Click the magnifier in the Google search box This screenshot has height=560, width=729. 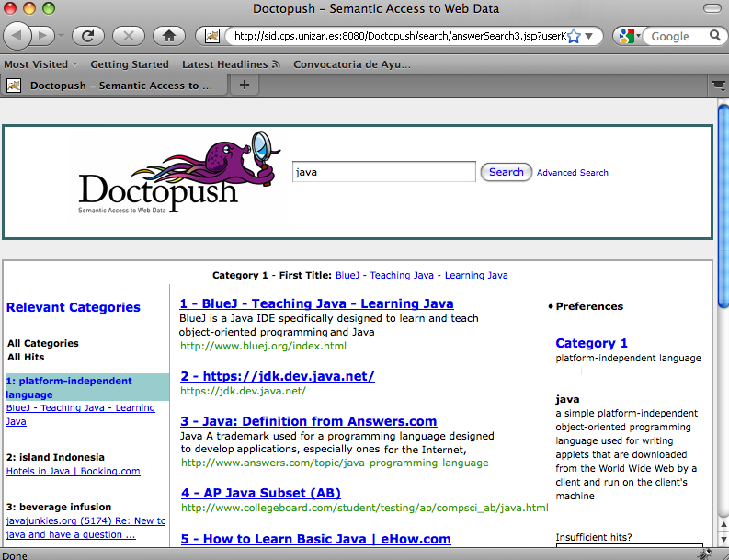pos(715,35)
